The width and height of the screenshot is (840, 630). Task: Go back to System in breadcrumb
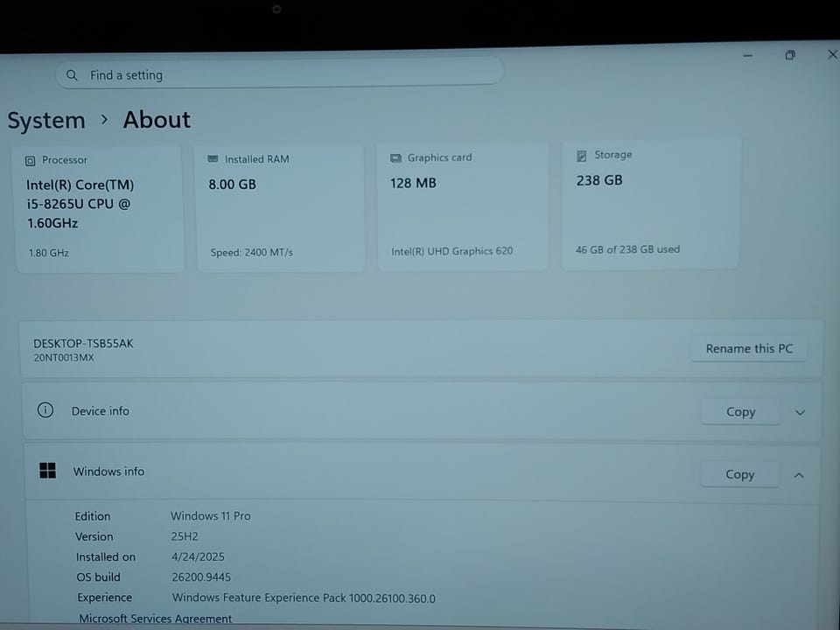(46, 121)
